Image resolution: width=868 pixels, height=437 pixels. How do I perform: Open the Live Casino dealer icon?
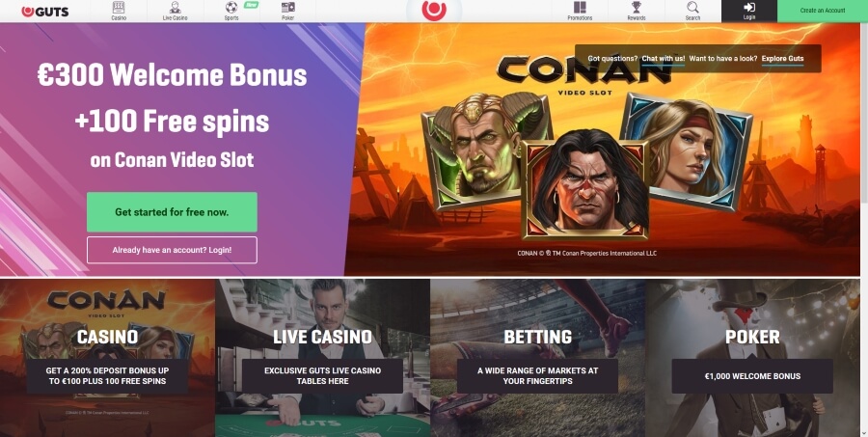click(x=175, y=8)
